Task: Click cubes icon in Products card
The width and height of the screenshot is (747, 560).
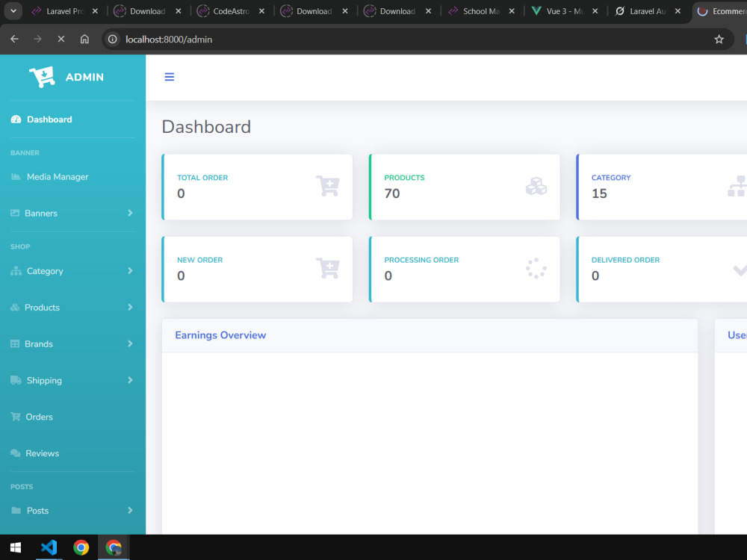Action: tap(536, 186)
